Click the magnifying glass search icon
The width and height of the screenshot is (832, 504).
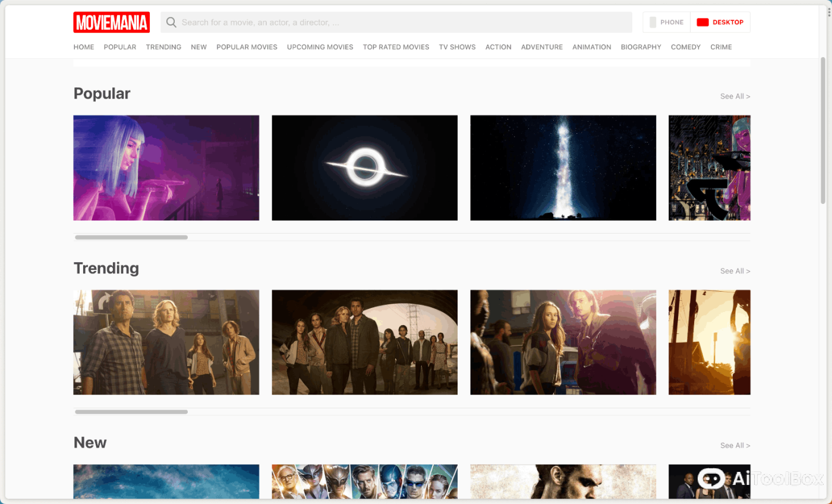pyautogui.click(x=171, y=23)
